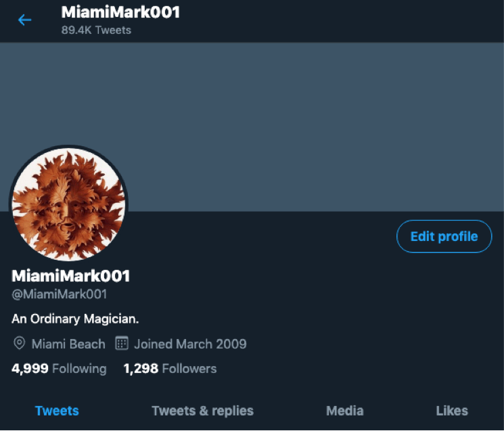Open the Tweets & replies tab
Screen dimensions: 504x431
point(202,411)
